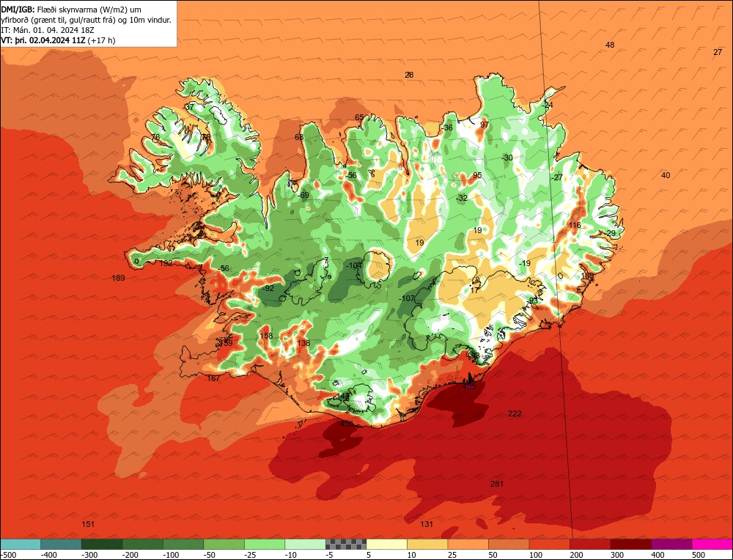This screenshot has width=733, height=560.
Task: Click the valid time 'VT: Þri. 02.04.2024 11Z'
Action: point(43,40)
